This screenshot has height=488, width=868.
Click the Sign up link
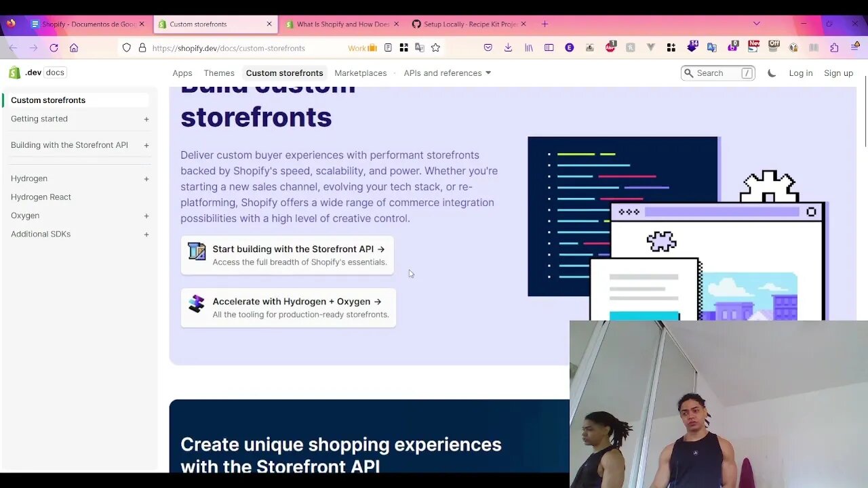click(x=838, y=73)
